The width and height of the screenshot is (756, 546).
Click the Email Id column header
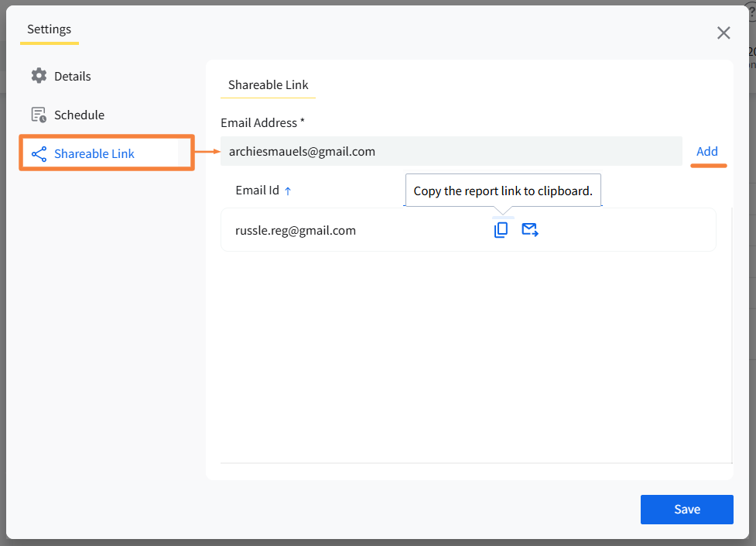coord(257,191)
